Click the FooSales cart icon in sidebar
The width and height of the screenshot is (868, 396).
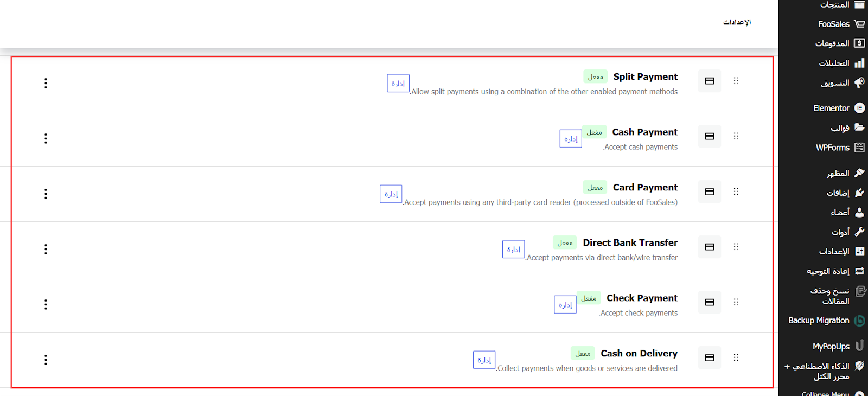click(859, 24)
